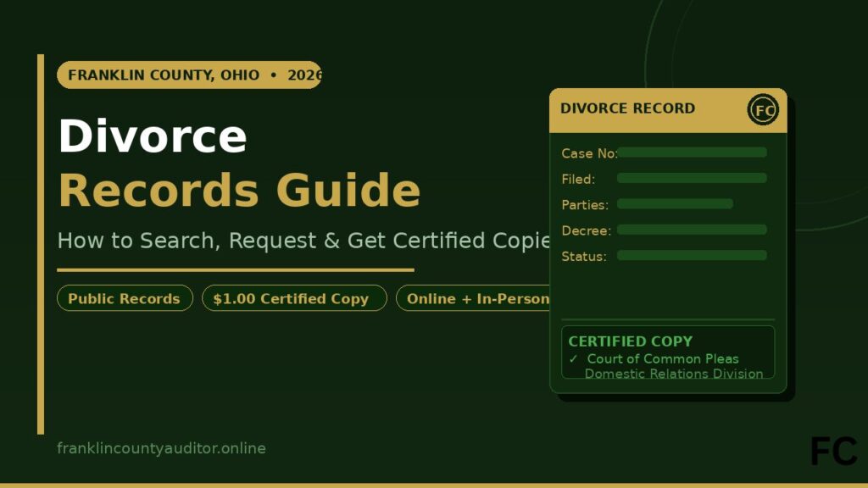Image resolution: width=868 pixels, height=488 pixels.
Task: Click the Divorce title word
Action: (153, 136)
